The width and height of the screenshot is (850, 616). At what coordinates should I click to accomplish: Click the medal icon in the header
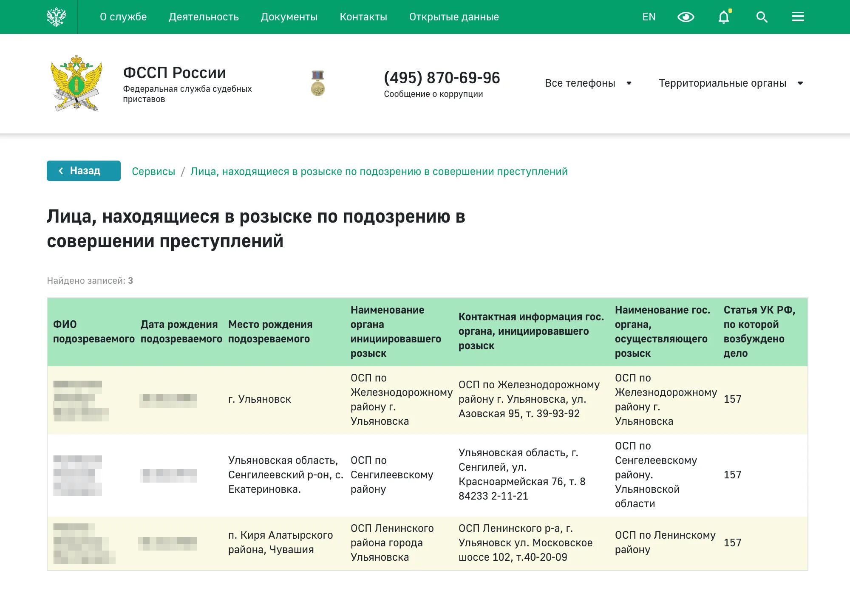pyautogui.click(x=317, y=83)
